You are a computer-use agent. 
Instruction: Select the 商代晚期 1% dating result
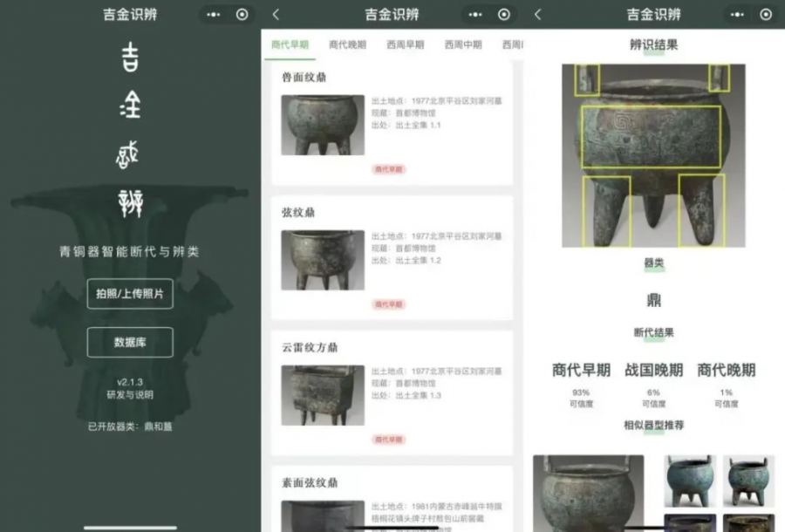coord(727,385)
